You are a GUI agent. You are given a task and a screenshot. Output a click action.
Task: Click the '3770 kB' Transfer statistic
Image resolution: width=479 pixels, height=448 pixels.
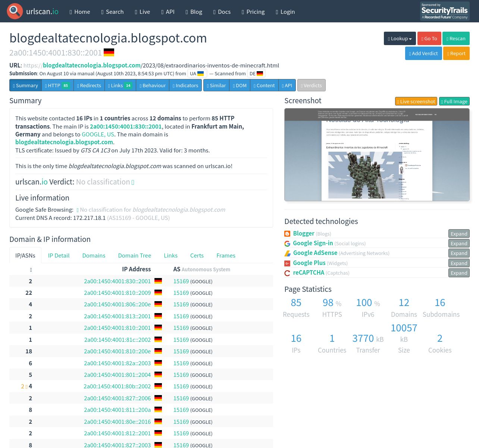coord(368,338)
